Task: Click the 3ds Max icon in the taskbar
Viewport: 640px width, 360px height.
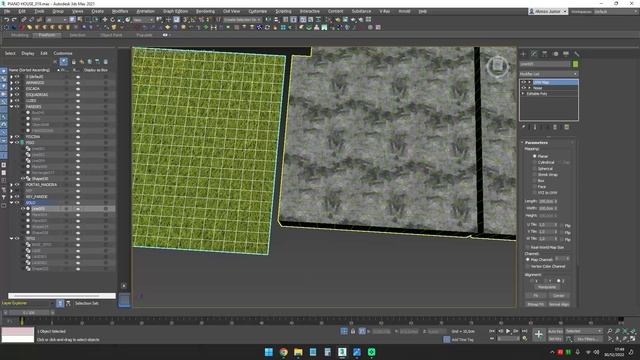Action: pyautogui.click(x=342, y=352)
